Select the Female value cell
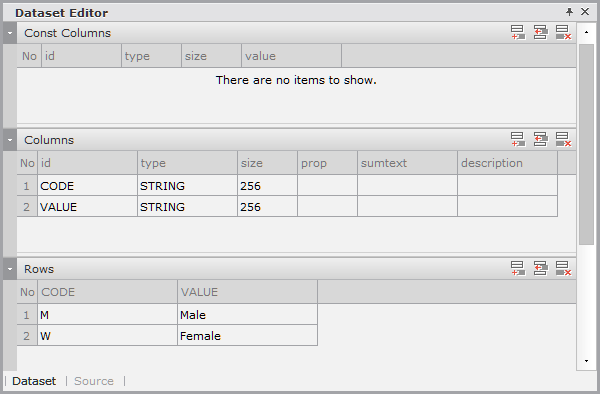The width and height of the screenshot is (600, 394). pos(247,336)
